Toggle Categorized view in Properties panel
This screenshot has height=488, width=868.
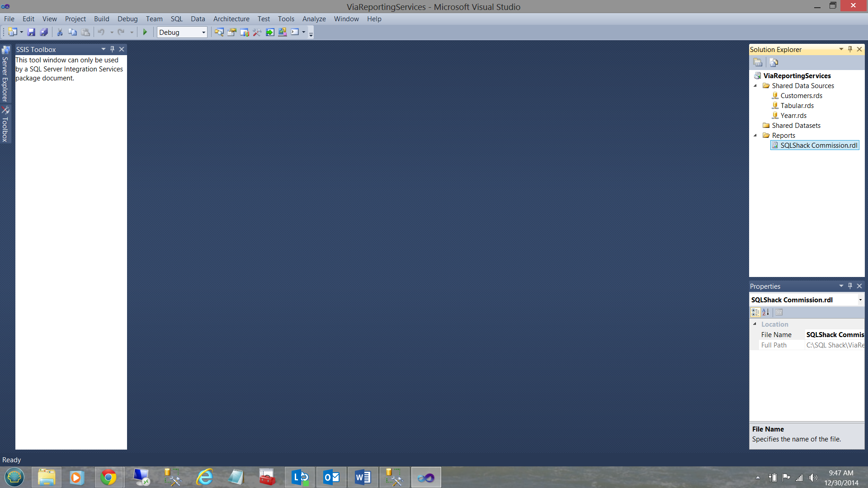(755, 312)
